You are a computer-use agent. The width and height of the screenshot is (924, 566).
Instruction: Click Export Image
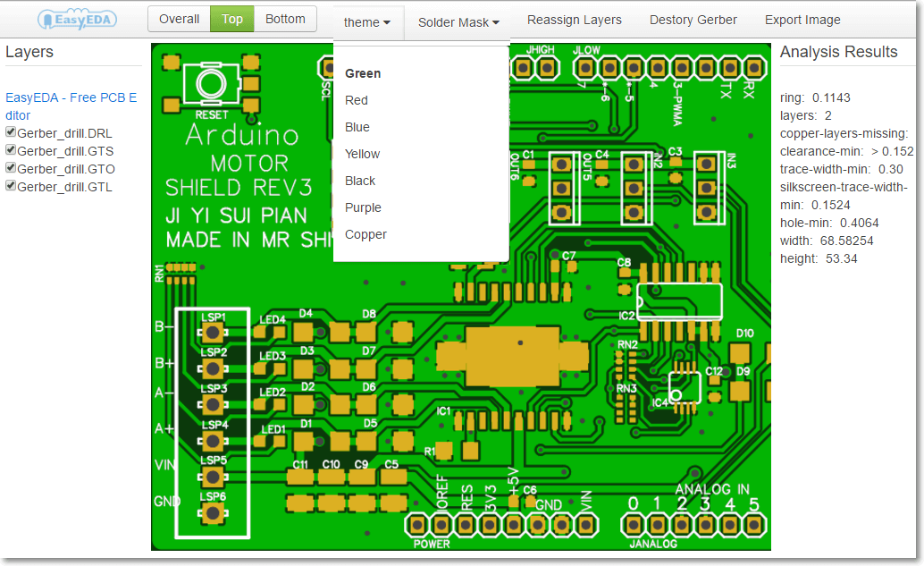coord(802,18)
